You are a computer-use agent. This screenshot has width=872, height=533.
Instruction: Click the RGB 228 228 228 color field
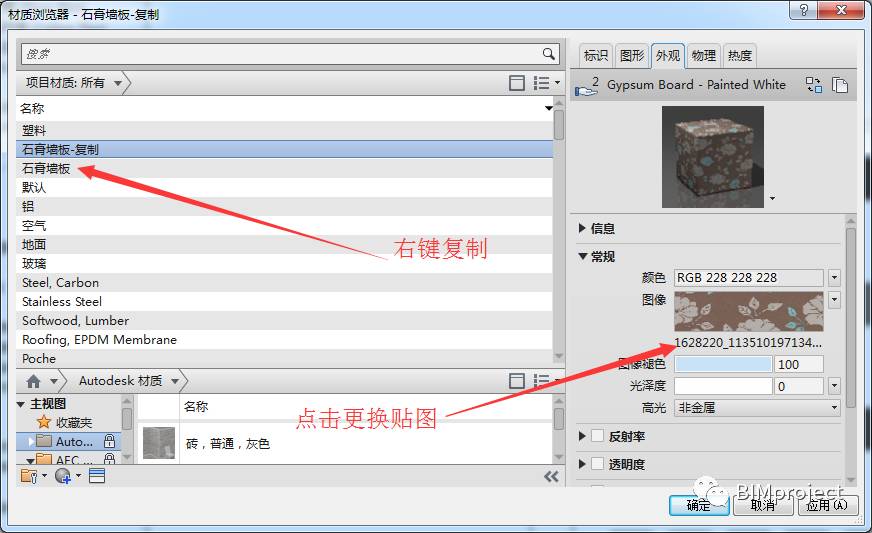click(x=749, y=277)
